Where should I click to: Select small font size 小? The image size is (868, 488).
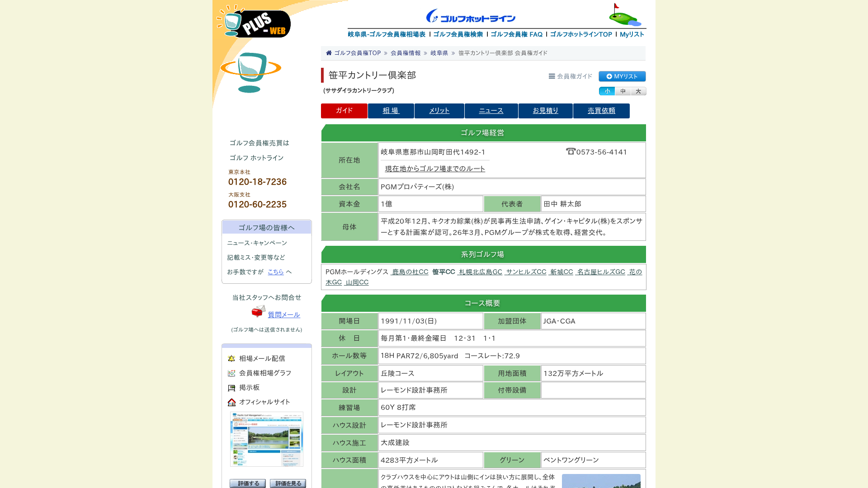click(x=607, y=91)
